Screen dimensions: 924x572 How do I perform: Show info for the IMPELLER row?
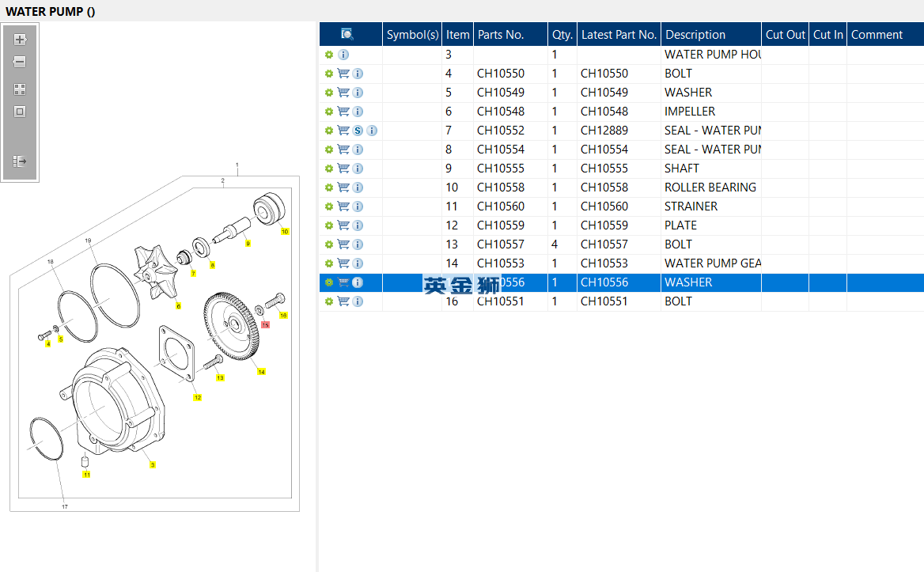pos(358,112)
